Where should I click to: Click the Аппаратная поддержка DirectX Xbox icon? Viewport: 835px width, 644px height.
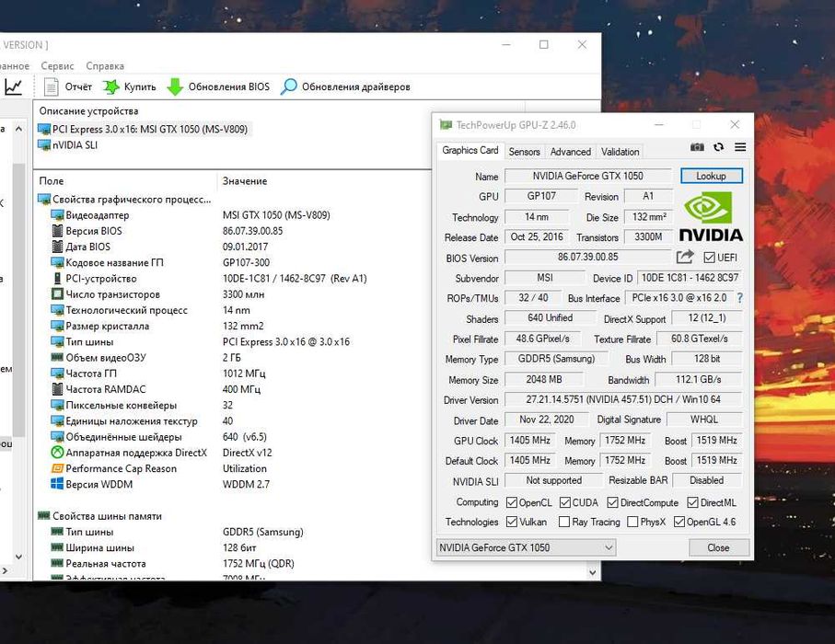click(x=57, y=453)
